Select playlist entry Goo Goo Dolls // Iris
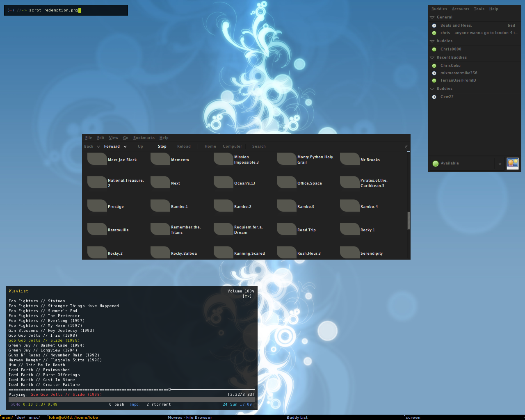The width and height of the screenshot is (525, 420). pyautogui.click(x=43, y=336)
